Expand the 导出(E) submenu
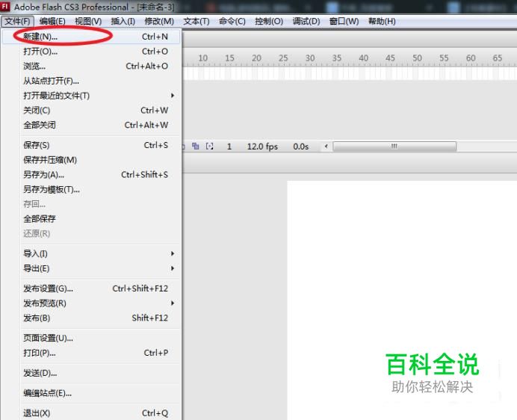This screenshot has width=517, height=420. 91,268
